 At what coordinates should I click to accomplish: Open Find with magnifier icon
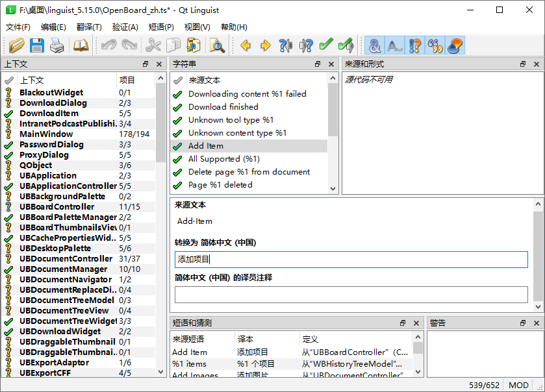click(217, 45)
